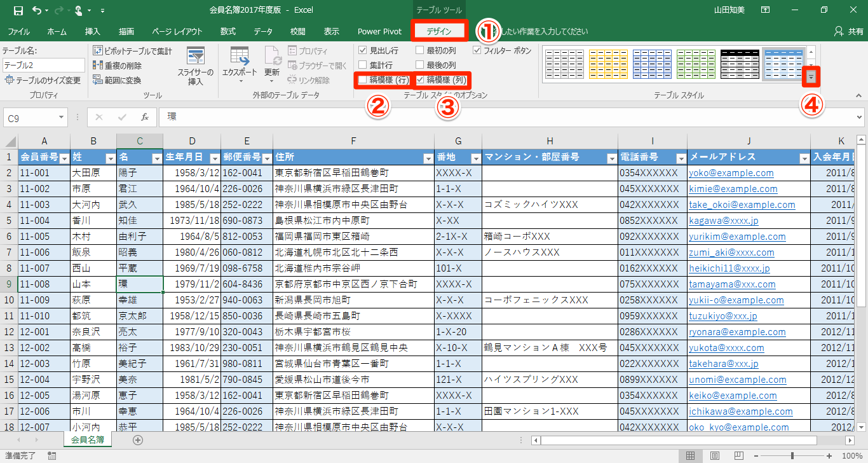
Task: Enable the 最初の列 checkbox
Action: tap(419, 50)
